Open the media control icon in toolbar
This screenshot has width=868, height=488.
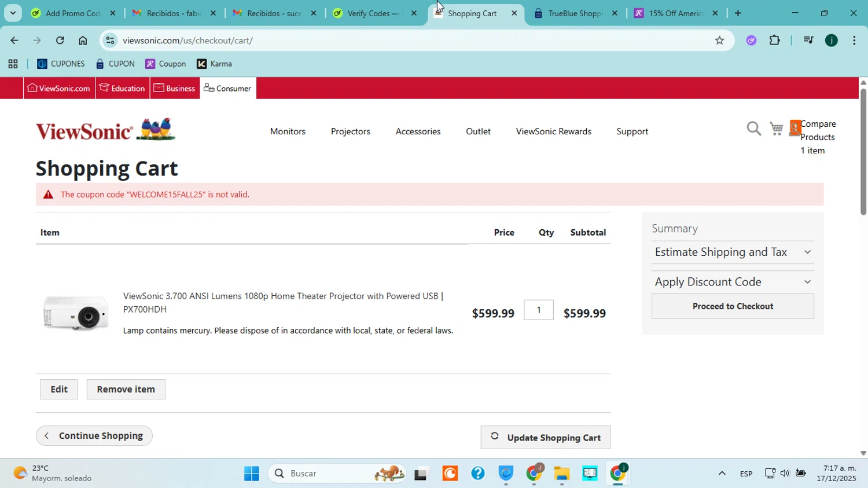[808, 41]
